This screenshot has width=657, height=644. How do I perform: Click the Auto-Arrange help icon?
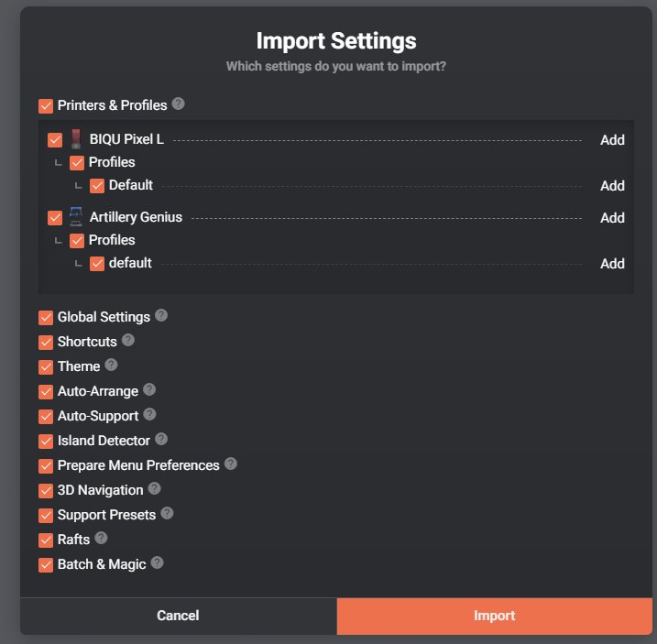149,390
